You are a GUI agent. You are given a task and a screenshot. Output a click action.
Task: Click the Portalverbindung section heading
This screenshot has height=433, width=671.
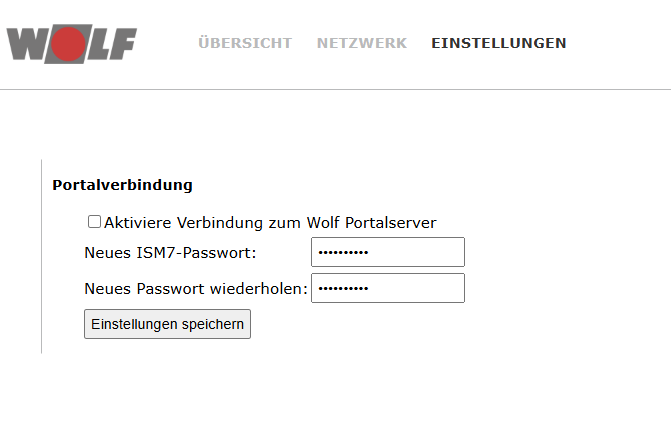[122, 185]
